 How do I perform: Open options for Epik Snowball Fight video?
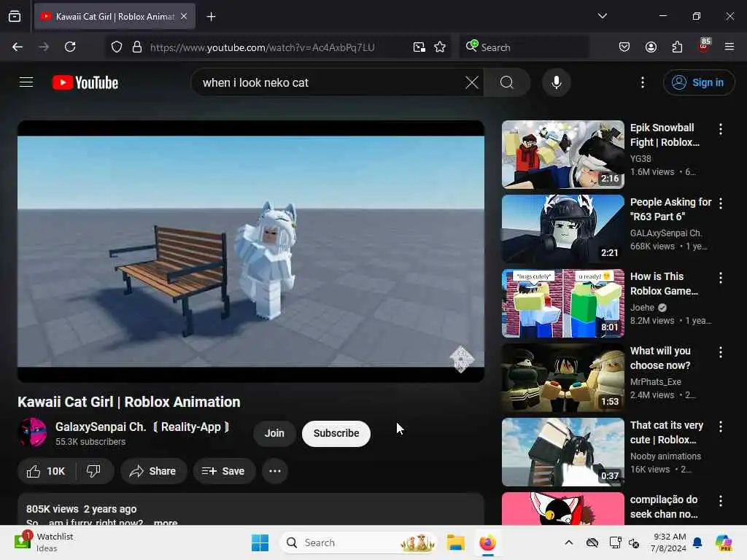721,129
